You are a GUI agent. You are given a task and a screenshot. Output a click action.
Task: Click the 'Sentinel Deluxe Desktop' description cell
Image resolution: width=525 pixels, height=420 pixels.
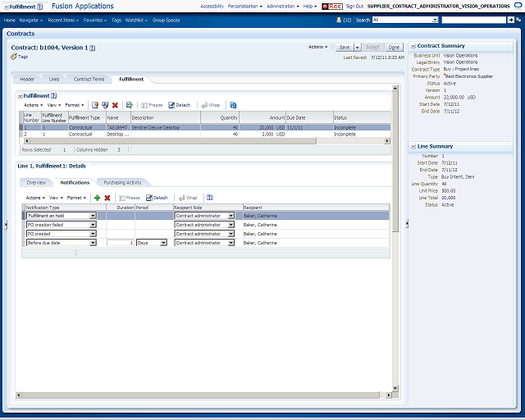click(x=166, y=128)
